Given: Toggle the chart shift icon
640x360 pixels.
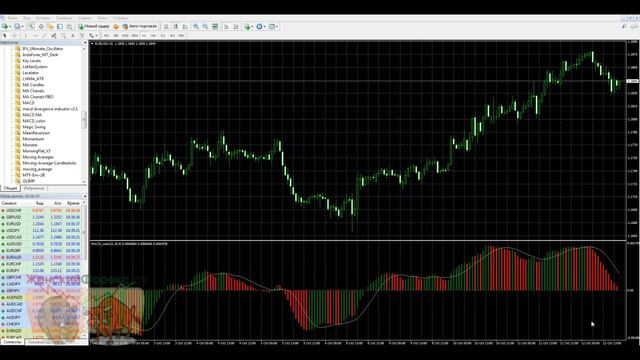Looking at the screenshot, I should click(x=236, y=27).
